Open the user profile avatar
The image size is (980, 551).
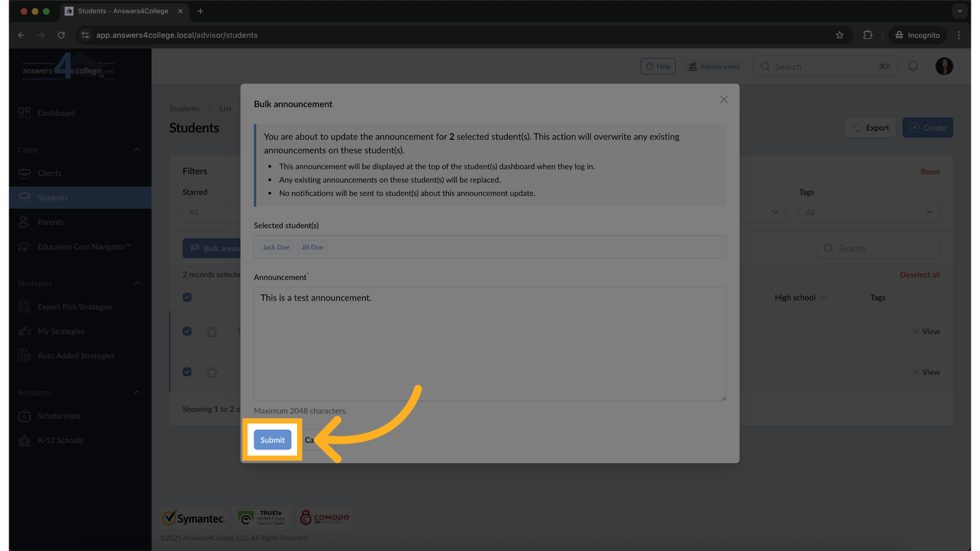click(944, 66)
